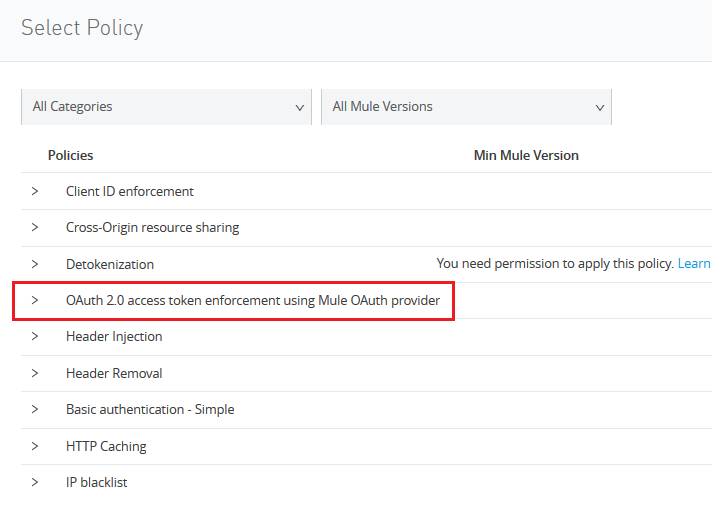The image size is (726, 515).
Task: Select the Header Injection policy
Action: [114, 336]
